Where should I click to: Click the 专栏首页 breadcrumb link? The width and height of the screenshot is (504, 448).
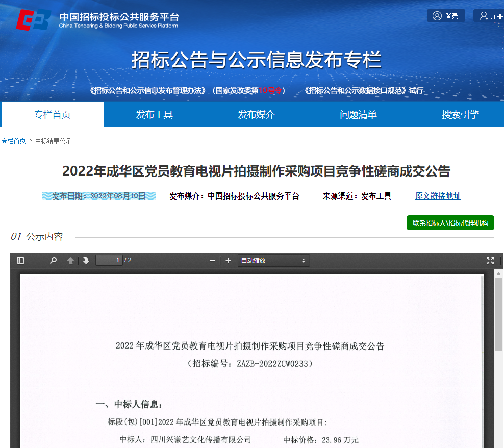[x=13, y=141]
